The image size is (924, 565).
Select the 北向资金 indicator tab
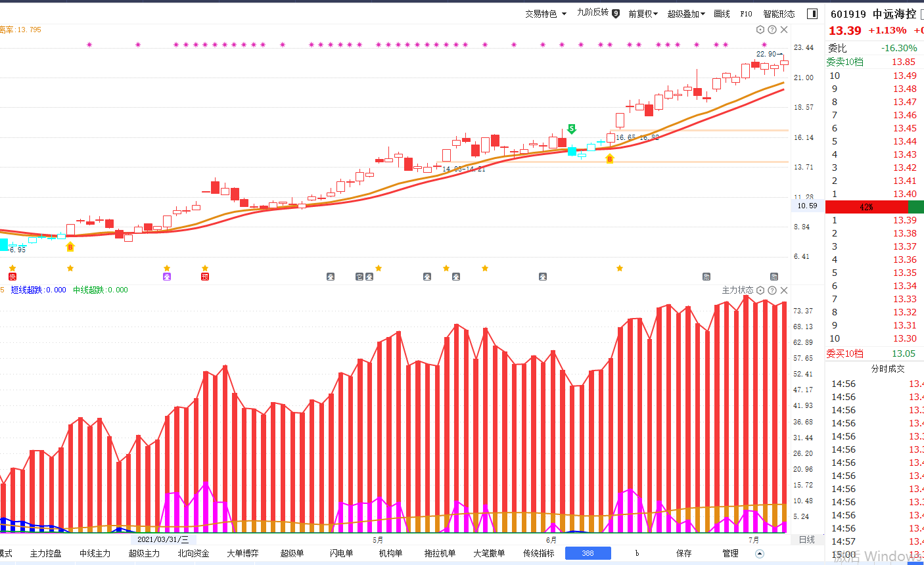point(193,553)
